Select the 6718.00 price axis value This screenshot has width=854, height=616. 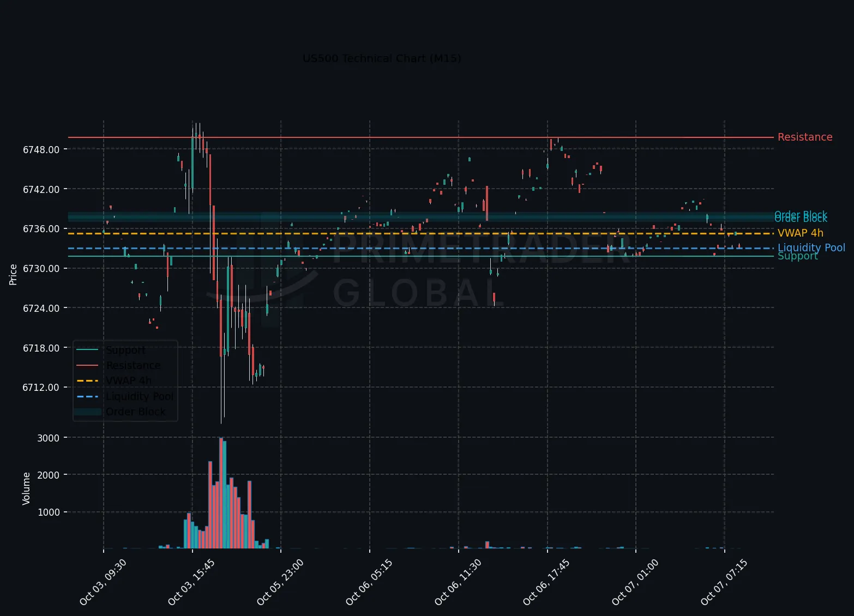[41, 348]
